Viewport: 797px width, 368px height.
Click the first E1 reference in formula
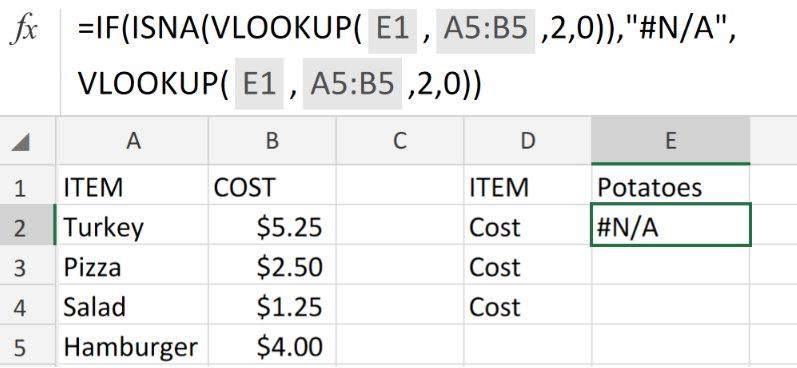[x=392, y=30]
